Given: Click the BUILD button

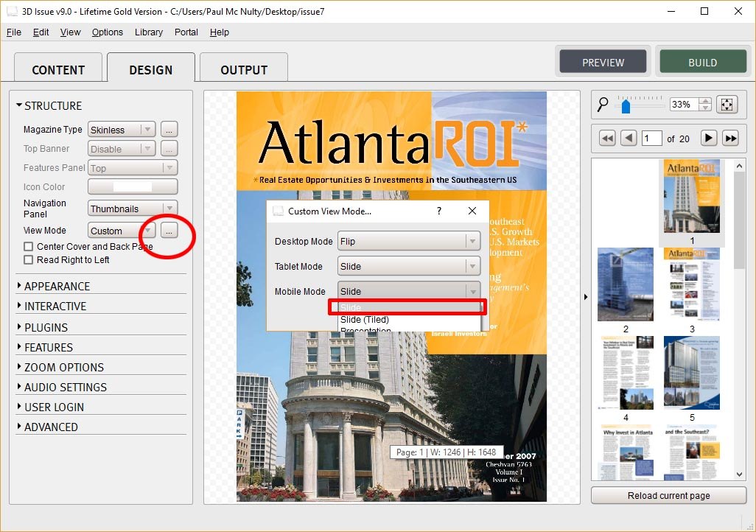Looking at the screenshot, I should tap(702, 63).
